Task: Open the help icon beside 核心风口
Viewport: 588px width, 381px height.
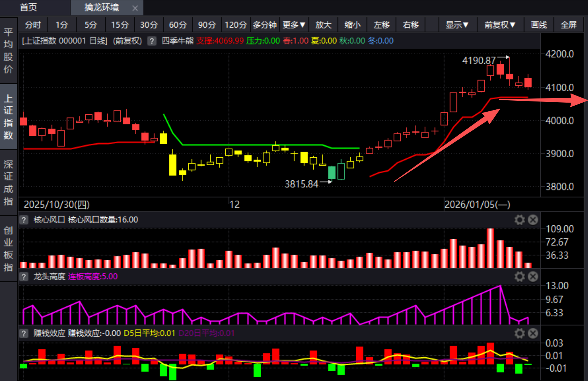Action: click(x=24, y=220)
